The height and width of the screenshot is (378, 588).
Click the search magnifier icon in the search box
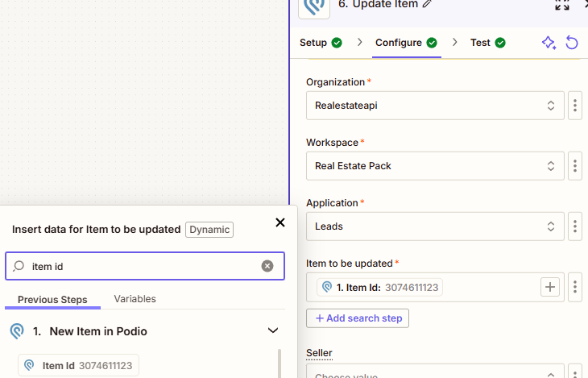[19, 266]
